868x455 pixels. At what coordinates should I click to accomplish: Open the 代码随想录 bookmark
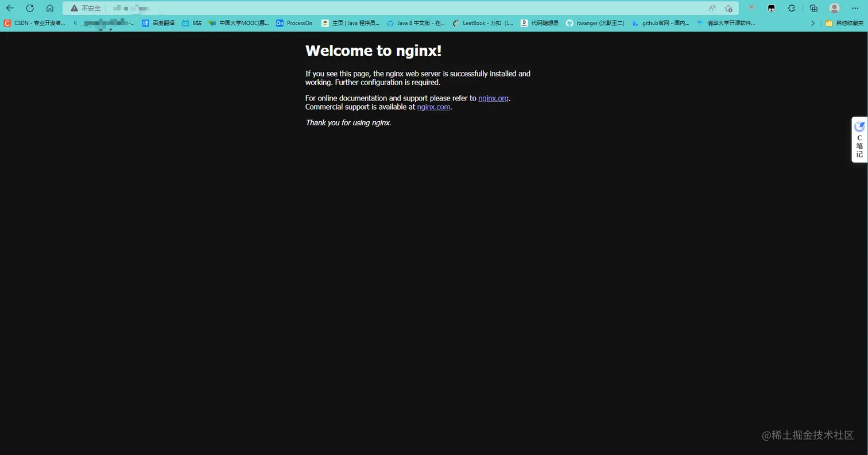click(540, 23)
